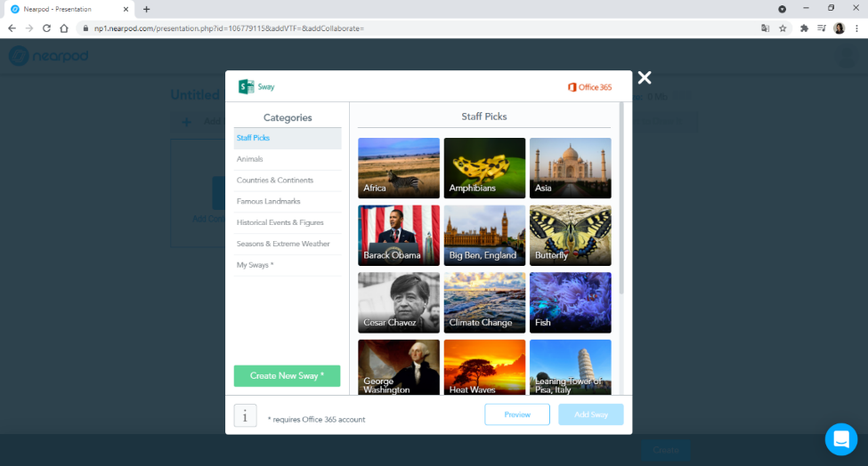Click Create New Sway button
Screen dimensions: 868x466
coord(287,376)
